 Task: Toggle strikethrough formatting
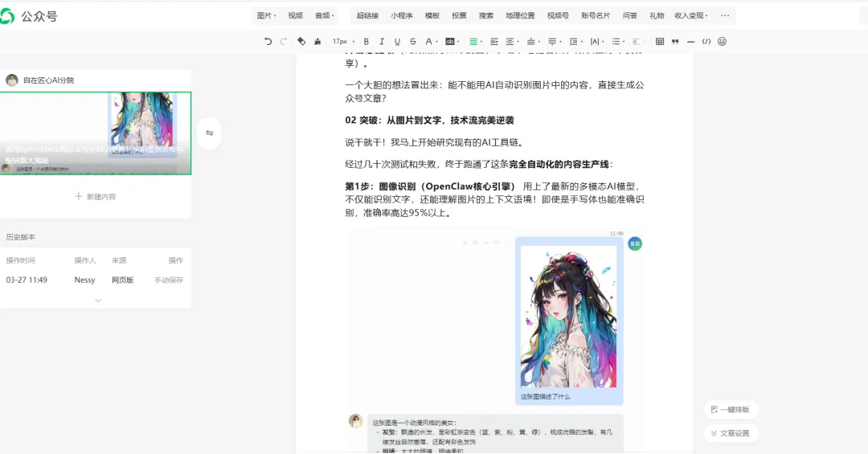[x=412, y=42]
